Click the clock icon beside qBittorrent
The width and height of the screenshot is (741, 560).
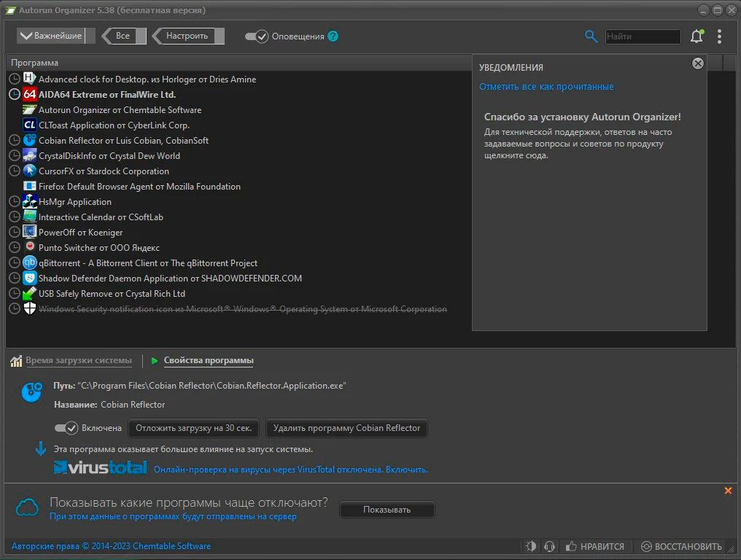pos(15,262)
